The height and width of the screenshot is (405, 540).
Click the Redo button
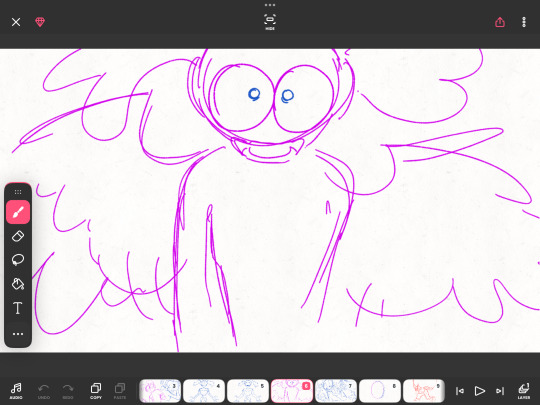tap(68, 391)
